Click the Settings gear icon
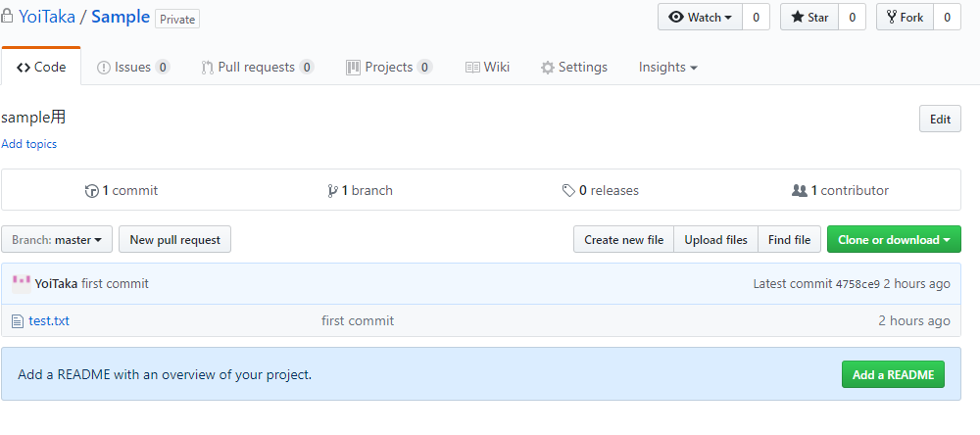Screen dimensions: 980x435 548,68
